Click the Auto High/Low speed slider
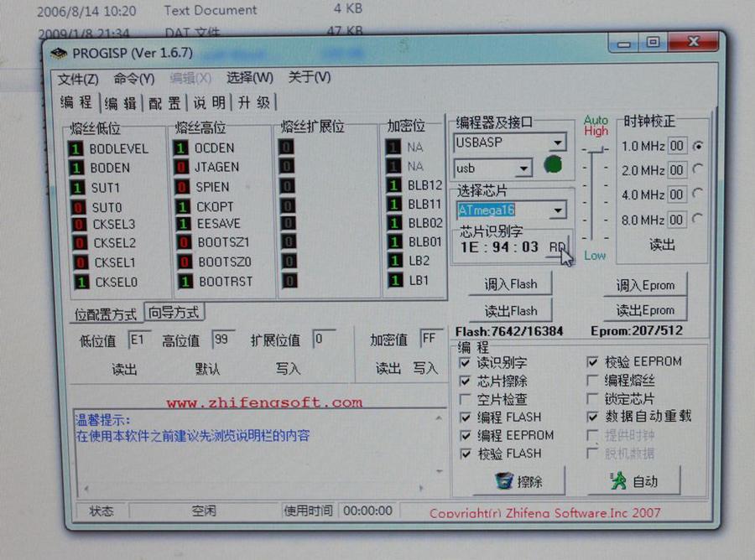The image size is (755, 560). point(596,151)
